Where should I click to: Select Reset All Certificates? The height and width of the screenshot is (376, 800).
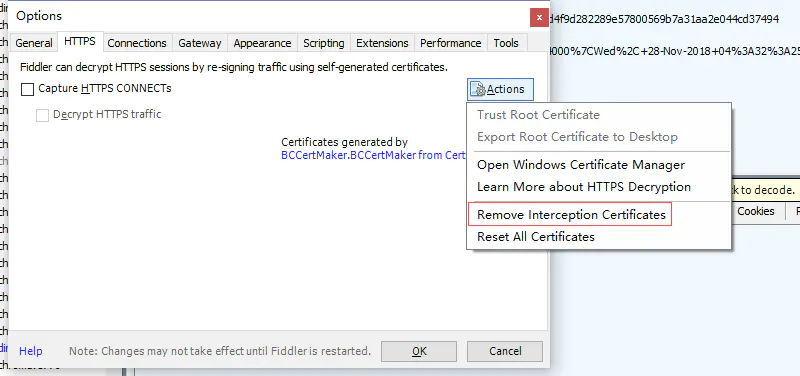[x=599, y=237]
